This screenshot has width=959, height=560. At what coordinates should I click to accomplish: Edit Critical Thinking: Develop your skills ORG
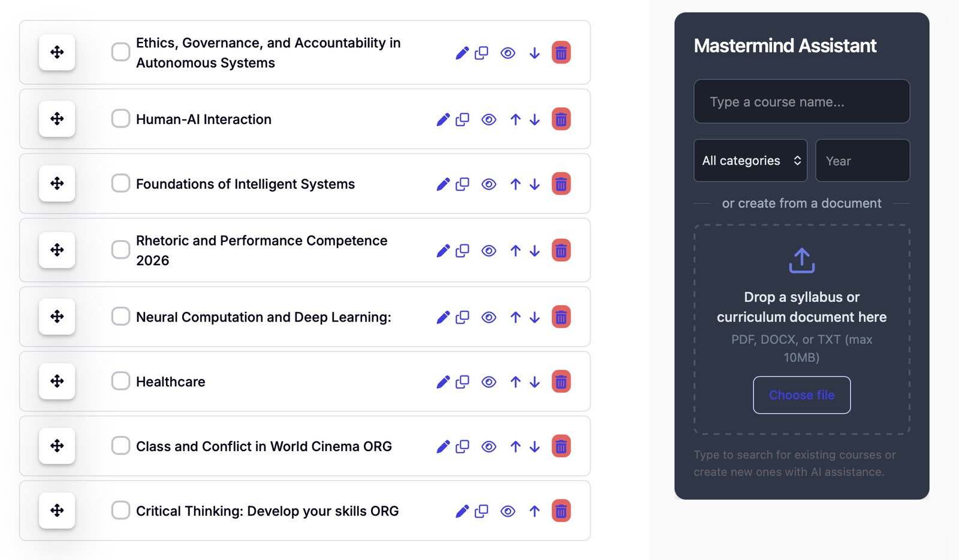tap(462, 511)
